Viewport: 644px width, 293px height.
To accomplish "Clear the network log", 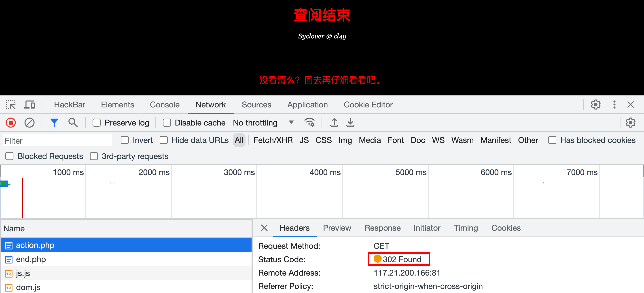I will tap(30, 123).
